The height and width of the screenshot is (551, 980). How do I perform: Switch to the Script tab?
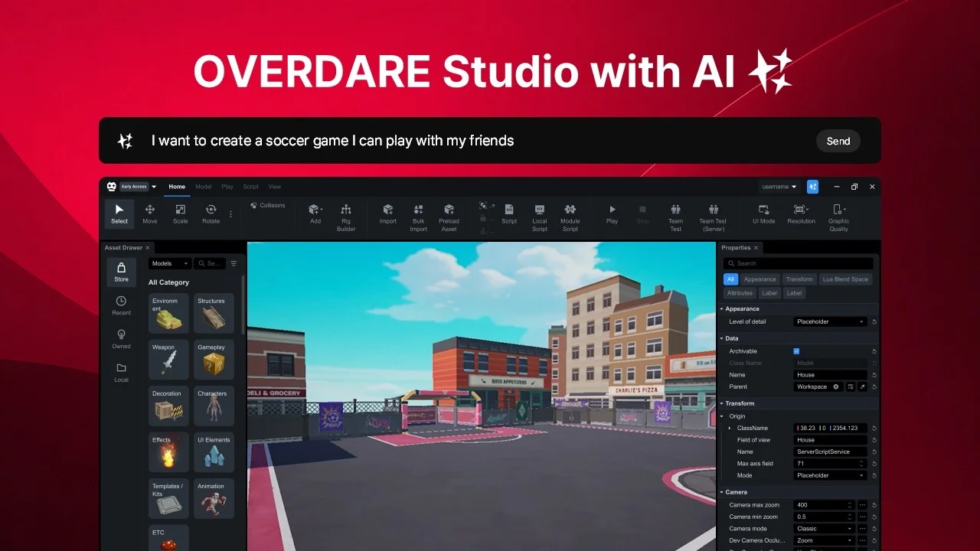click(x=251, y=187)
